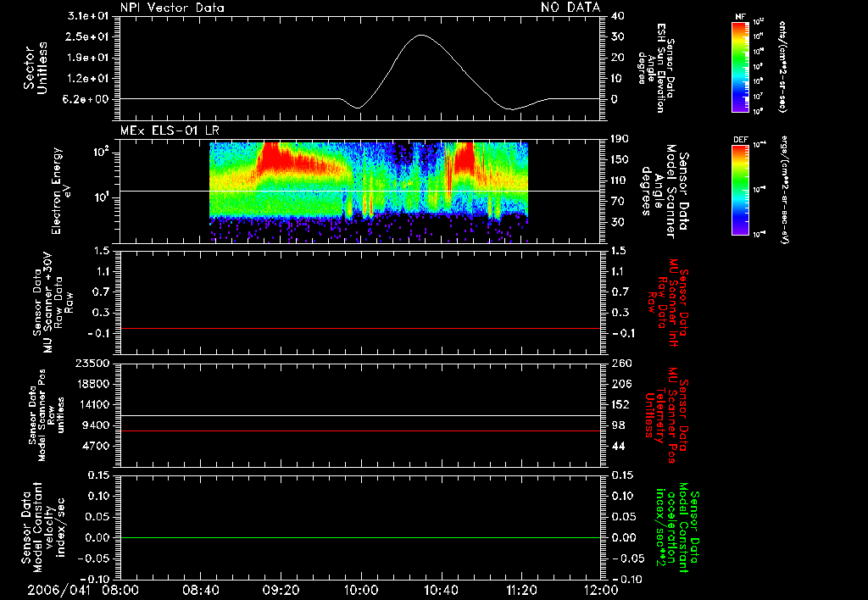Click the '260' telemetry tick label

click(620, 364)
